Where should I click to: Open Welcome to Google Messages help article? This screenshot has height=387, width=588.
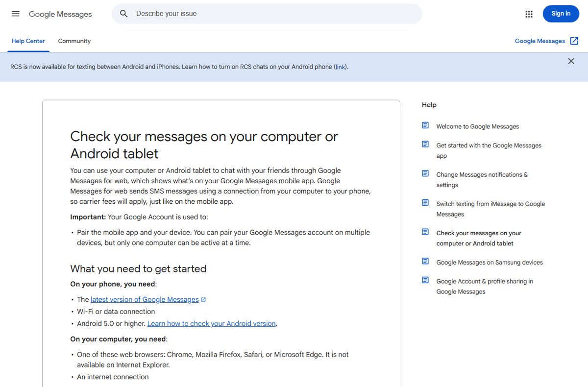click(478, 126)
